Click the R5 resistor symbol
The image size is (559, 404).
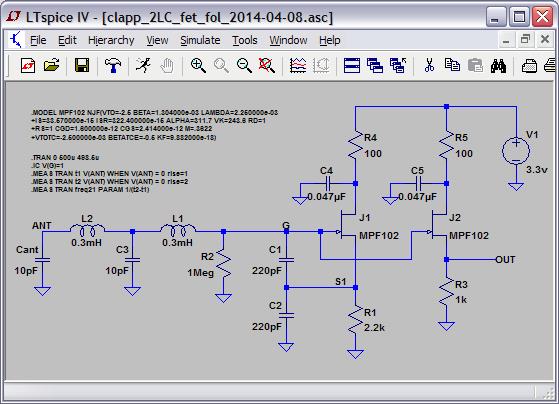coord(446,145)
